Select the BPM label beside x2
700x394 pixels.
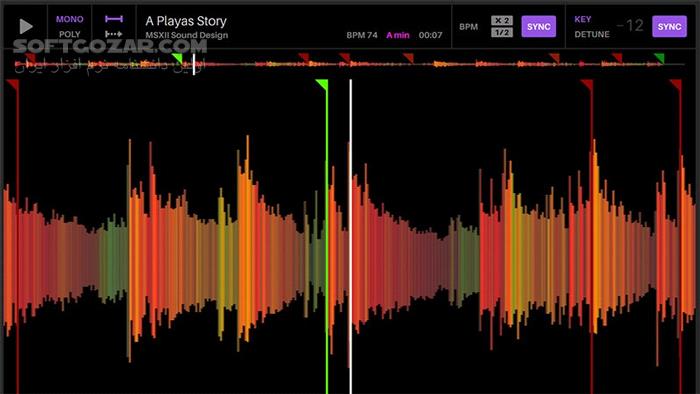[x=469, y=27]
